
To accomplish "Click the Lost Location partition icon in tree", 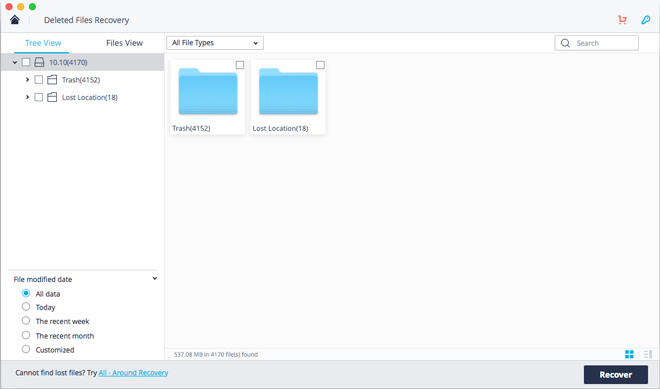I will click(x=52, y=97).
